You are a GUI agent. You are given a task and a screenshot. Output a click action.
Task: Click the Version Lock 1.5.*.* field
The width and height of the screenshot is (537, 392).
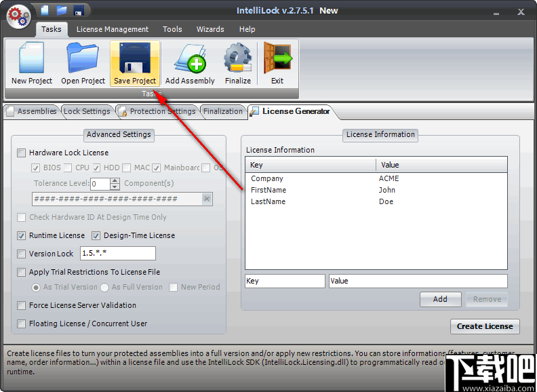tap(118, 253)
